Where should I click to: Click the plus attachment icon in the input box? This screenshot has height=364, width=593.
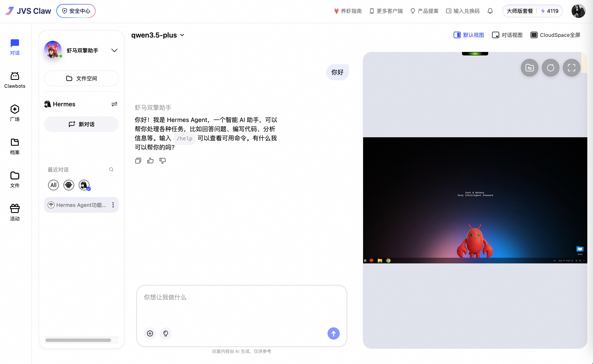pos(150,333)
